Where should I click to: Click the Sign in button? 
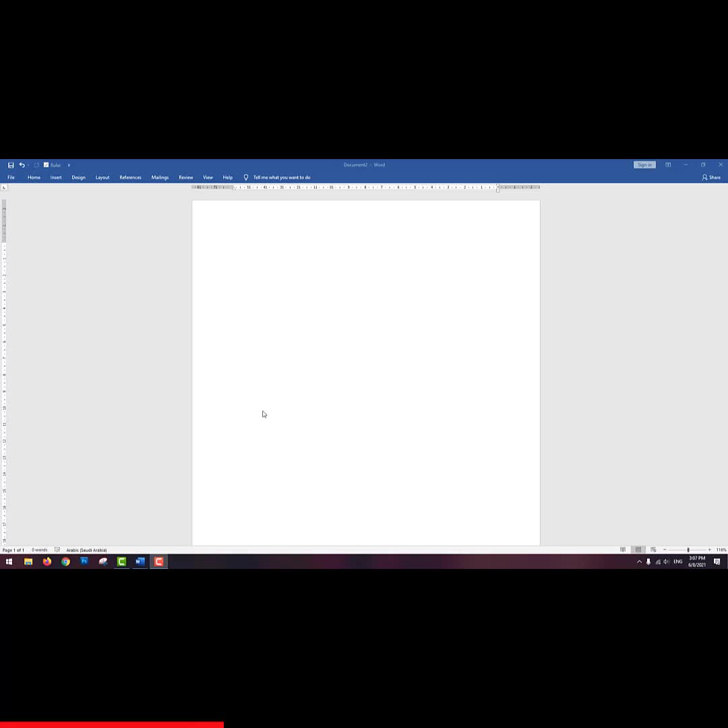click(x=644, y=165)
